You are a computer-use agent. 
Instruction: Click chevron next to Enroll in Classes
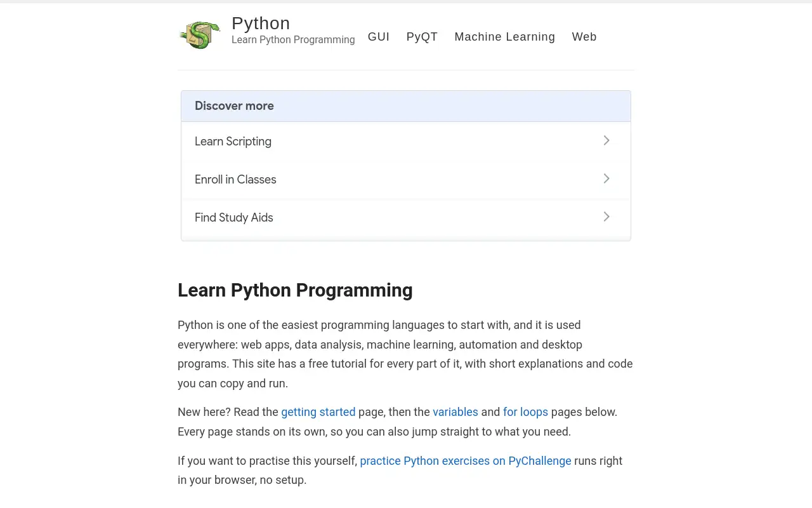(x=606, y=178)
